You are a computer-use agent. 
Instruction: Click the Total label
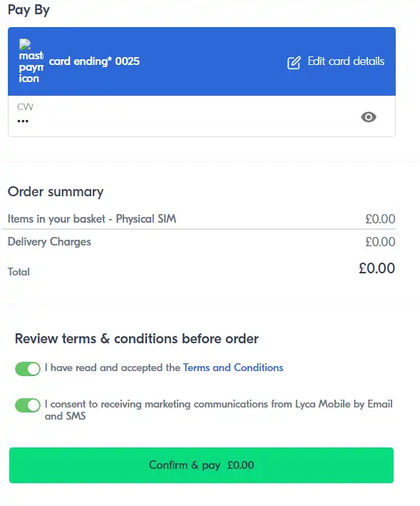pos(19,272)
